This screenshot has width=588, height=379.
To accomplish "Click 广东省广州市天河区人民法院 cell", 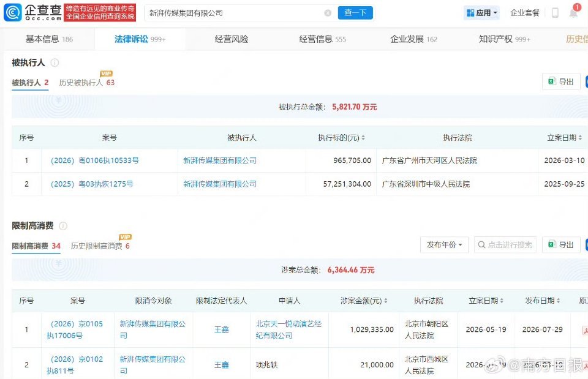I will [x=429, y=160].
